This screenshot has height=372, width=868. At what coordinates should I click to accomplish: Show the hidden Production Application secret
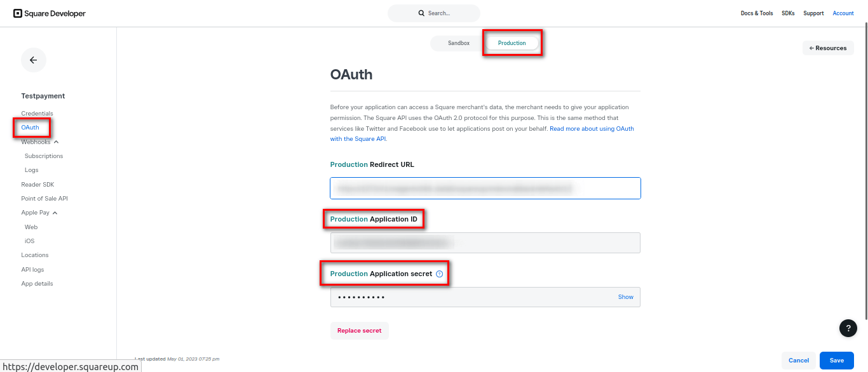[x=625, y=296]
